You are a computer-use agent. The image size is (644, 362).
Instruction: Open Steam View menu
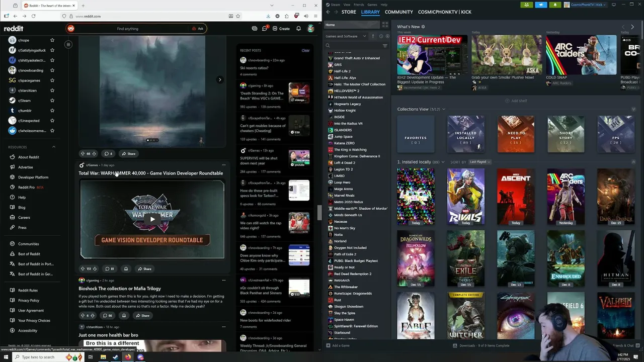(x=347, y=5)
